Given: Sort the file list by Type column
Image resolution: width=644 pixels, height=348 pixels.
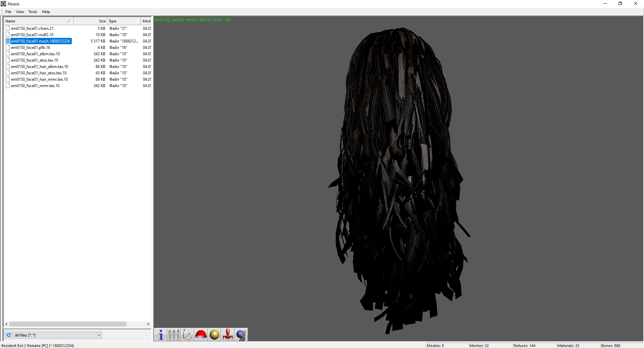Looking at the screenshot, I should (124, 21).
